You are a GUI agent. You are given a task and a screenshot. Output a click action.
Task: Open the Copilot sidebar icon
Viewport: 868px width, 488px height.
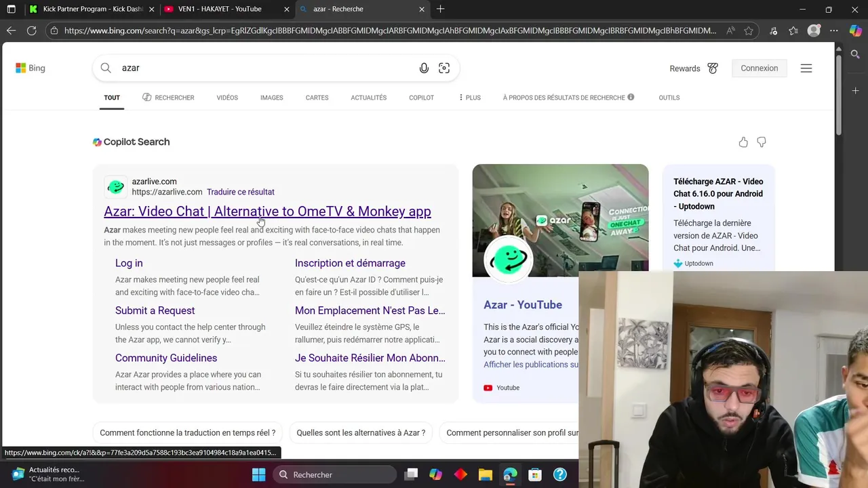(x=855, y=30)
